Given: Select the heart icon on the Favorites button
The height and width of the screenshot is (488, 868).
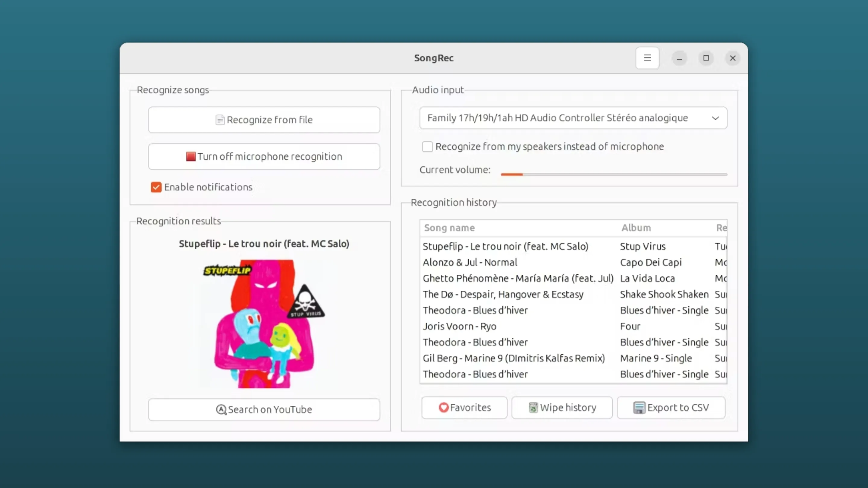Looking at the screenshot, I should [x=444, y=408].
